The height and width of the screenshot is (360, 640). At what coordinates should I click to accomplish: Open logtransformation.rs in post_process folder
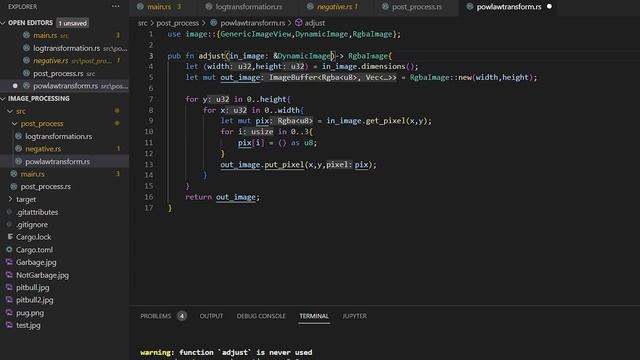pyautogui.click(x=65, y=136)
